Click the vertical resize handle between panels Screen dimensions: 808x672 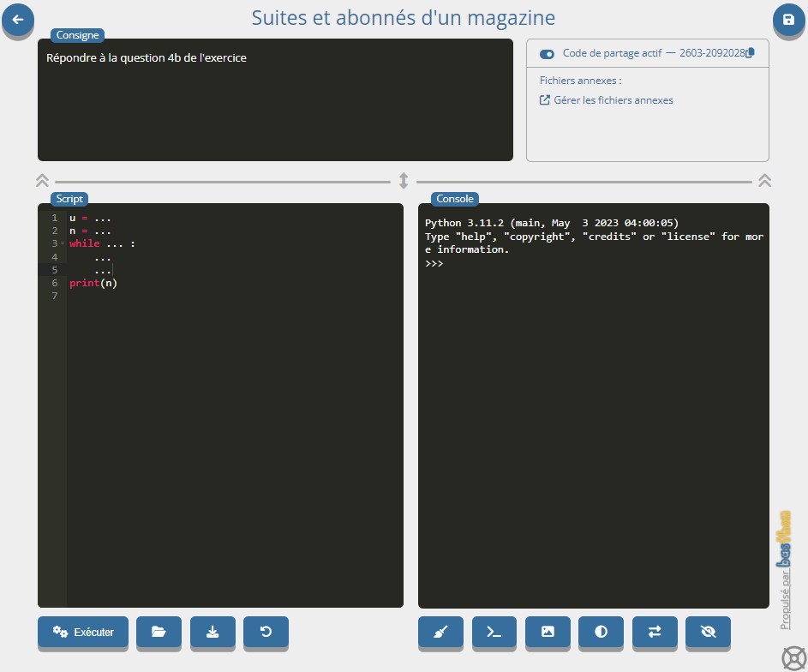(404, 181)
